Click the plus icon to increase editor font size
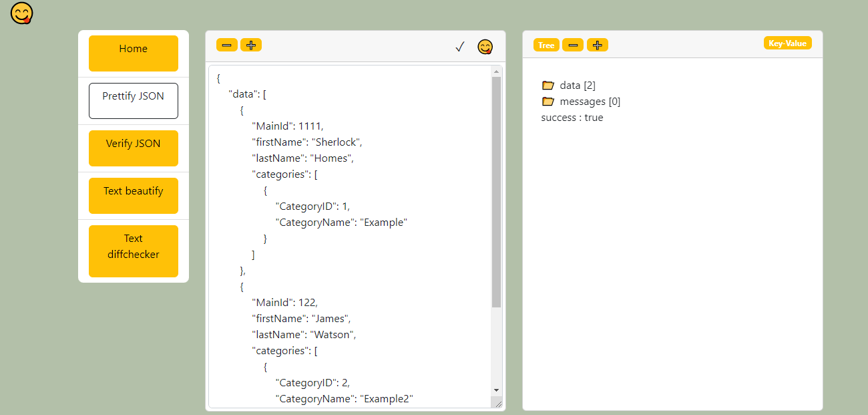The image size is (868, 415). click(251, 45)
